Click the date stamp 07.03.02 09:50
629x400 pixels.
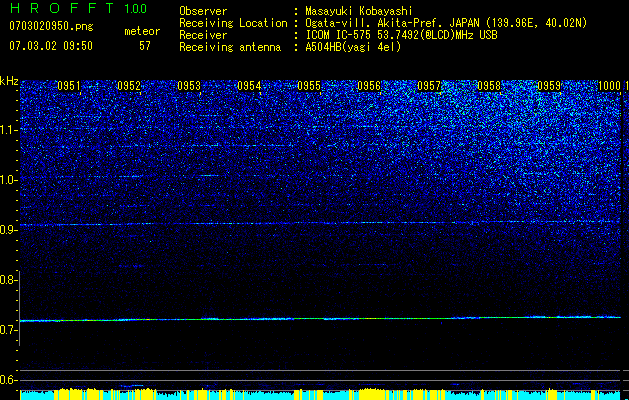51,46
